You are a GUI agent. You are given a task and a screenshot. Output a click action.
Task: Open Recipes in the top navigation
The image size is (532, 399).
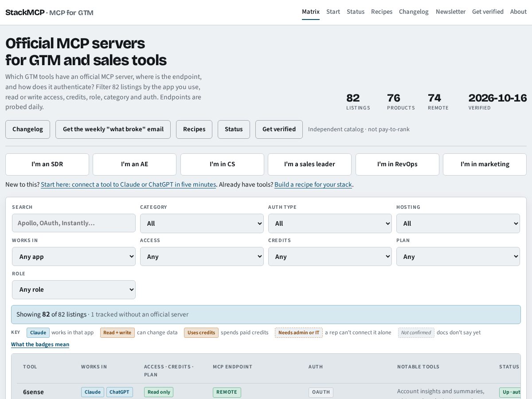click(x=382, y=12)
